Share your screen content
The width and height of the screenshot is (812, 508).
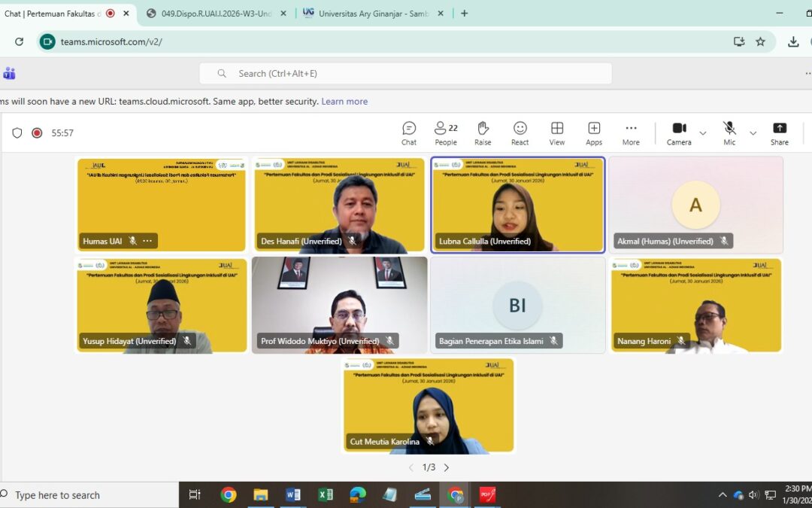click(x=780, y=132)
